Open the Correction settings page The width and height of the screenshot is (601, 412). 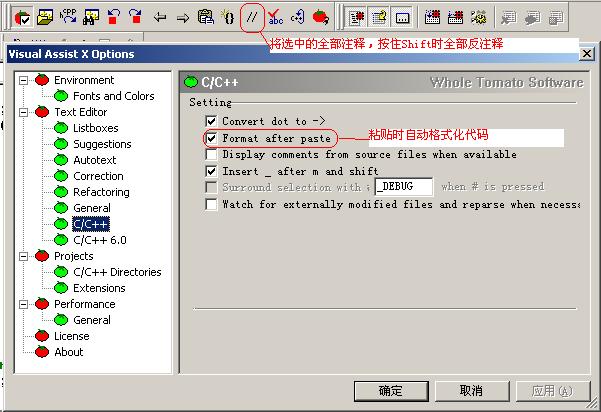click(98, 176)
